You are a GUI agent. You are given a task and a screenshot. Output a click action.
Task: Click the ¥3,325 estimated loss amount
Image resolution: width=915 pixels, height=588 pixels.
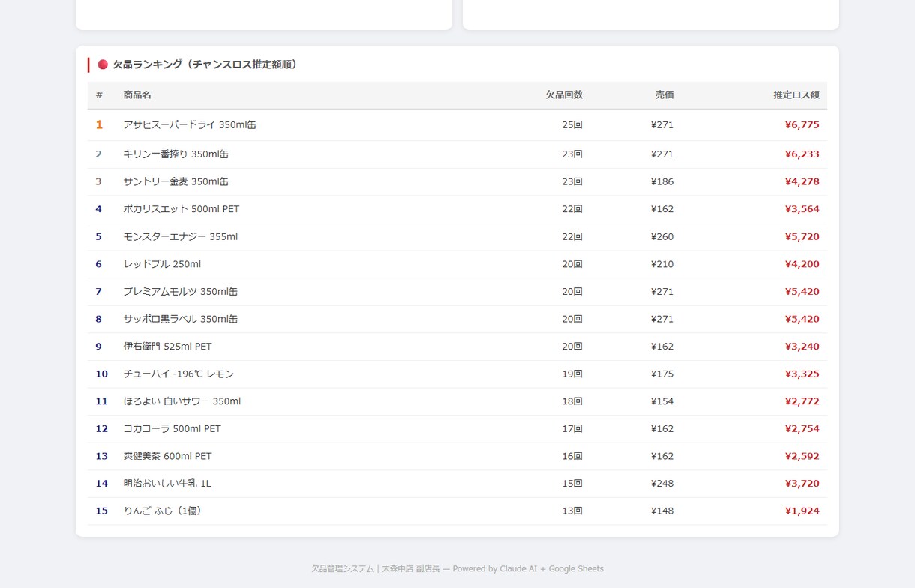point(802,374)
